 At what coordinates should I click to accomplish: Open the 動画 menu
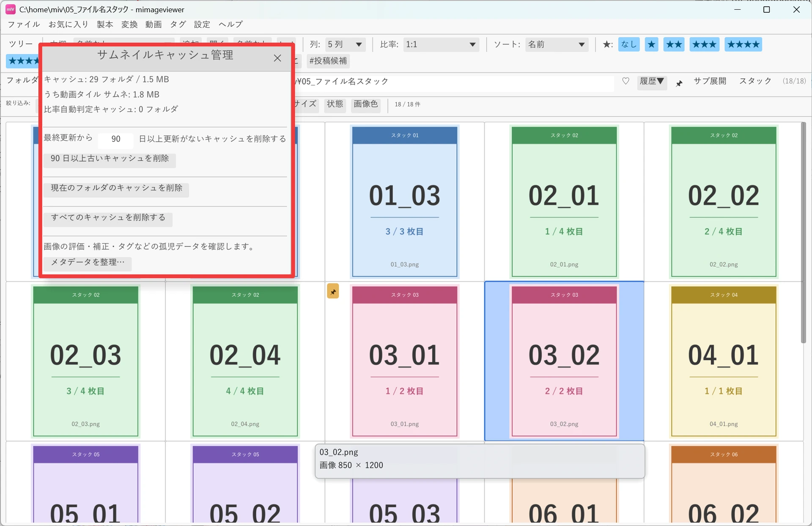coord(154,25)
